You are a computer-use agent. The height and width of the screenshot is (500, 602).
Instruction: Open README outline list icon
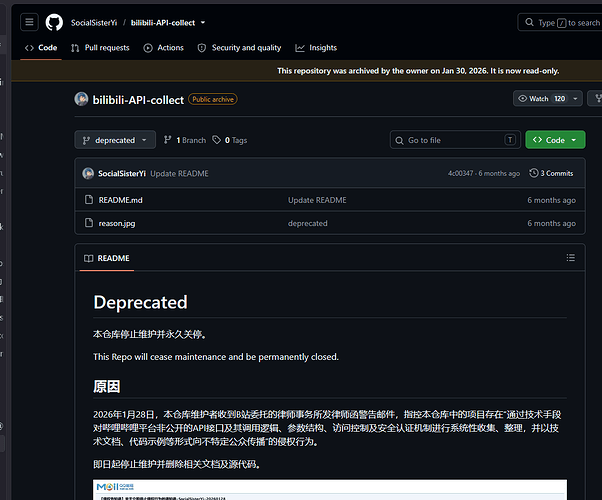click(571, 258)
